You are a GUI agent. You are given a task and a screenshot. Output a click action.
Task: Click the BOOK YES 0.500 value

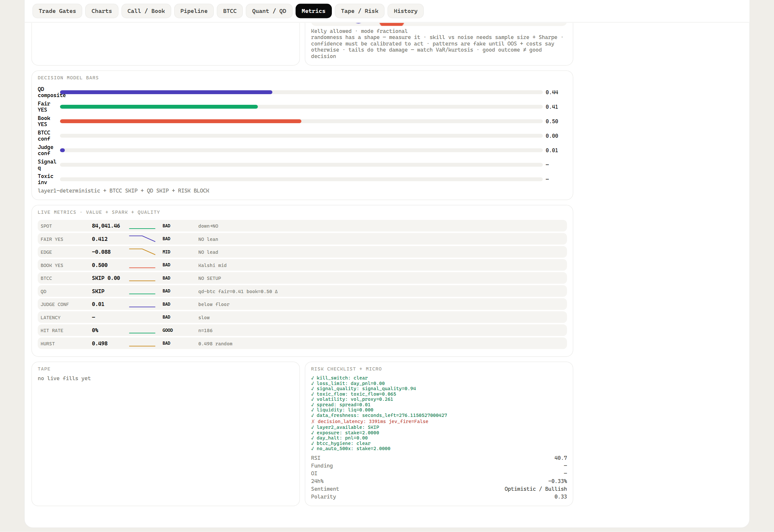pos(100,265)
